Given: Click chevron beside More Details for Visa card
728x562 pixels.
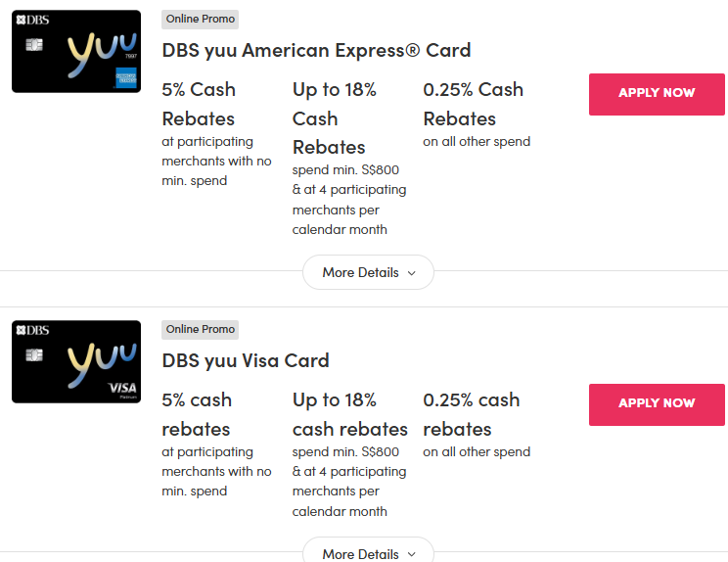Looking at the screenshot, I should click(x=411, y=554).
